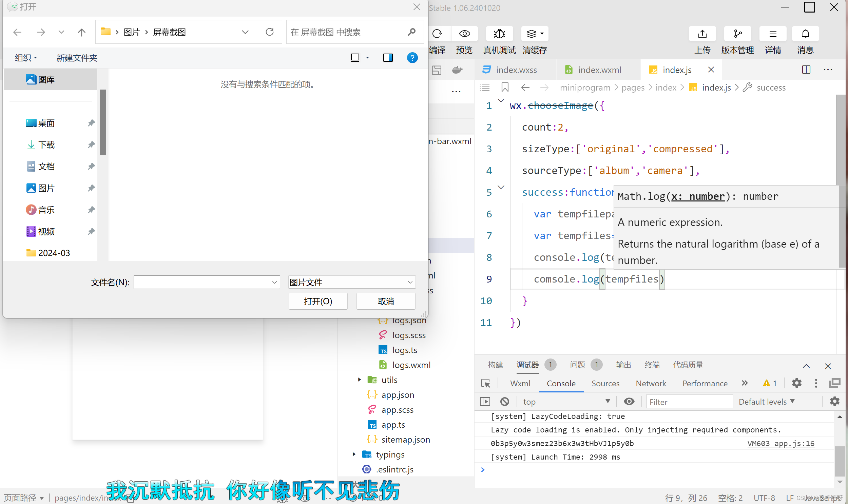Open the index.wxml editor tab
The width and height of the screenshot is (848, 504).
[599, 70]
